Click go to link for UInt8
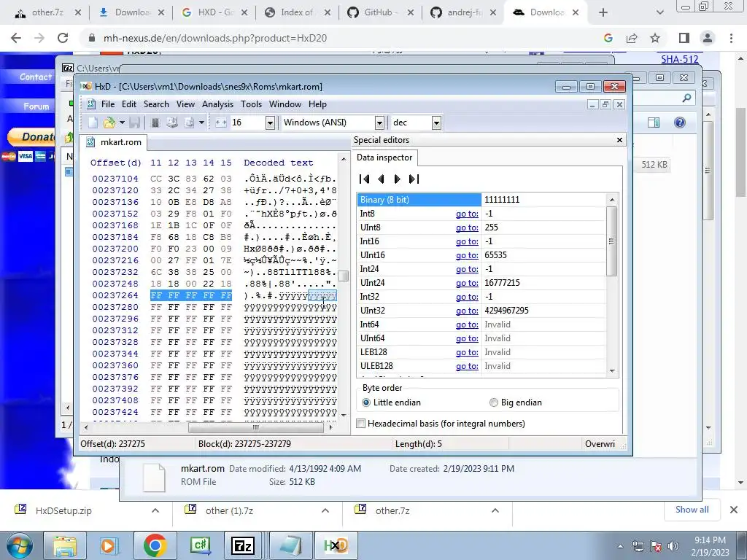The image size is (747, 560). point(467,227)
